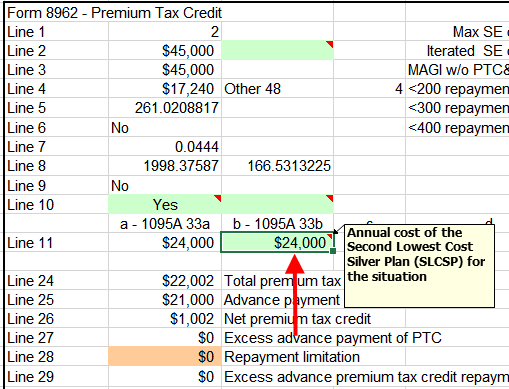Screen dimensions: 509x389
Task: Select the Line 25 $21,000 advance payment cell
Action: (x=165, y=300)
